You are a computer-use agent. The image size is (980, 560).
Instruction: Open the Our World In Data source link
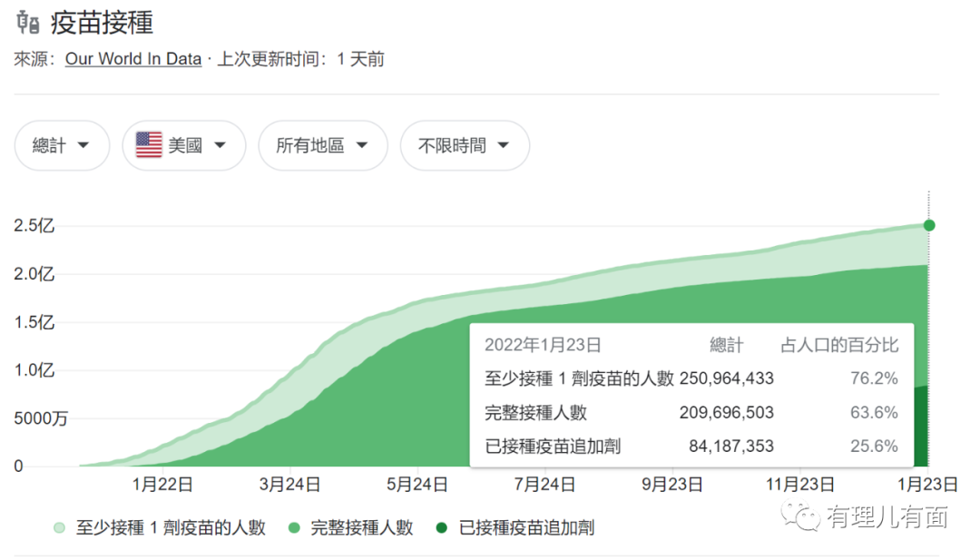coord(133,59)
